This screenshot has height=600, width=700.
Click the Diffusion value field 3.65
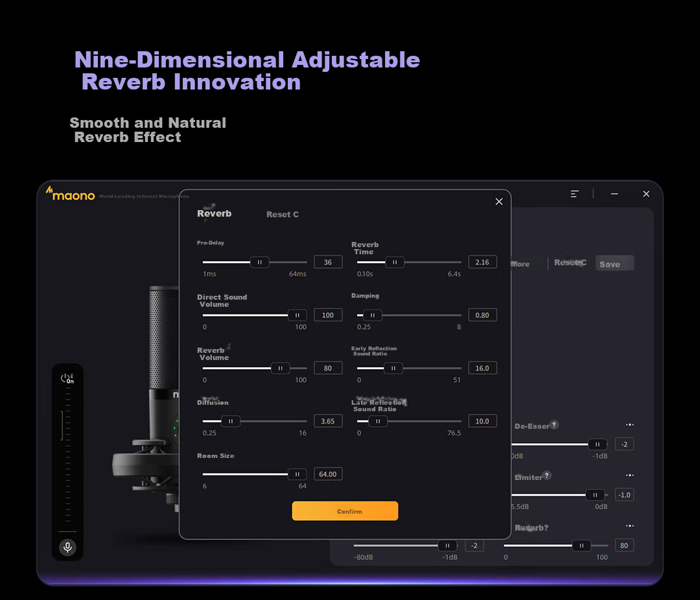coord(328,421)
